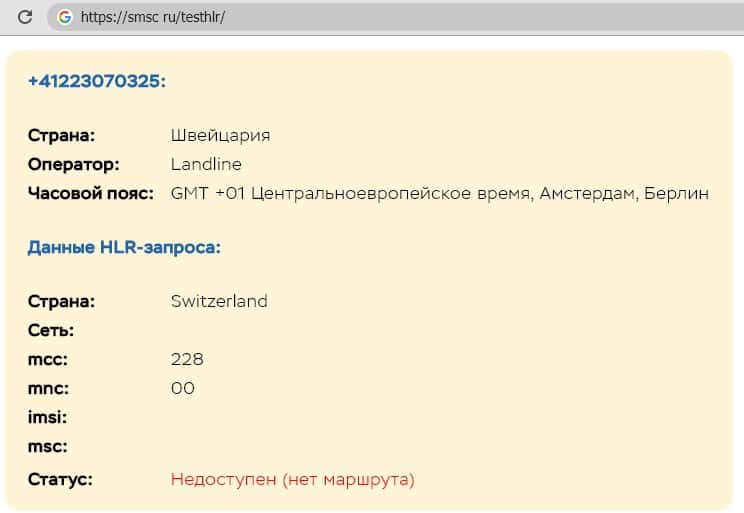
Task: Select the GMT +01 time zone value
Action: click(x=440, y=194)
